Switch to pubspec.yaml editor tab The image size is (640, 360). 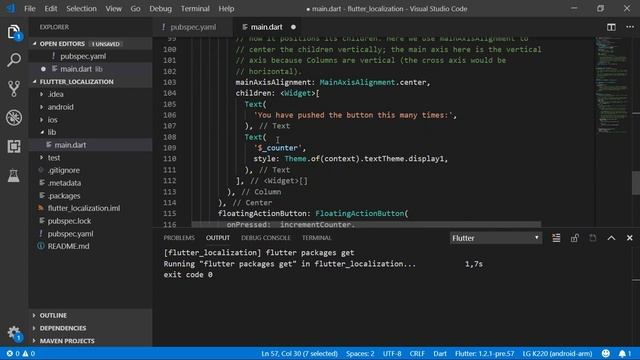193,27
